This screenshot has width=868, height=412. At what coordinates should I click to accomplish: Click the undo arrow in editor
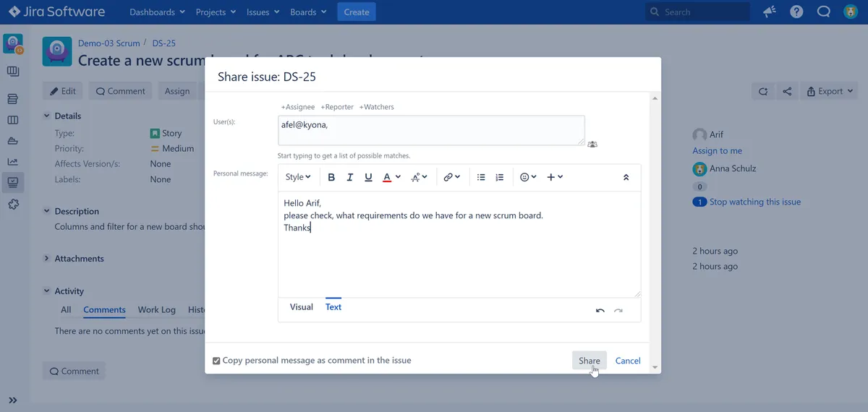click(x=600, y=311)
